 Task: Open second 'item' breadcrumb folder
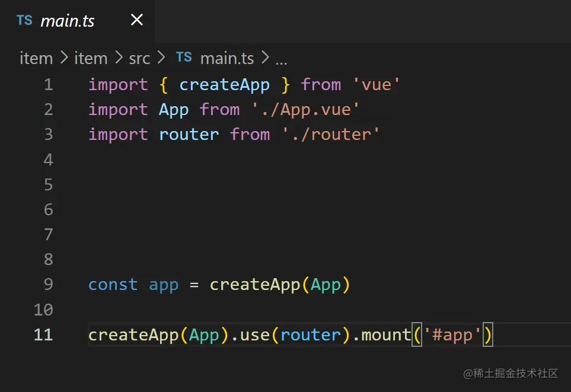click(x=91, y=58)
